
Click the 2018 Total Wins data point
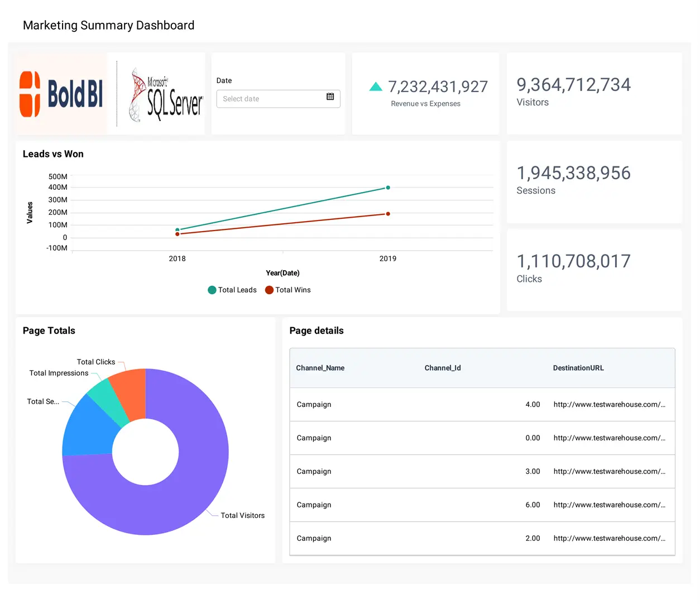[x=178, y=234]
